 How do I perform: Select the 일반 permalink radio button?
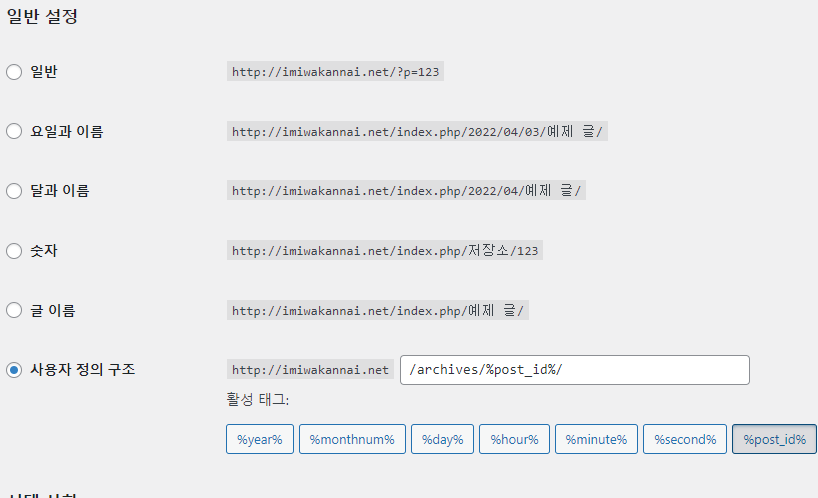click(14, 72)
